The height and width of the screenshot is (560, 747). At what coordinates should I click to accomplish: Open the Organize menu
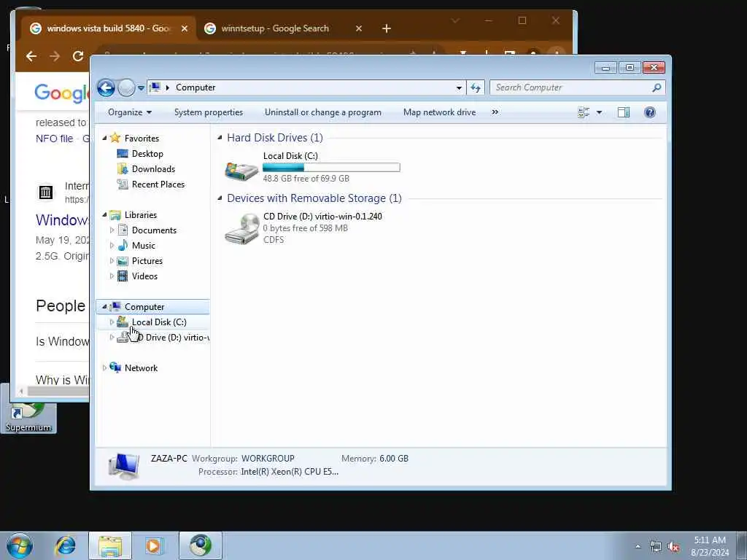[130, 112]
